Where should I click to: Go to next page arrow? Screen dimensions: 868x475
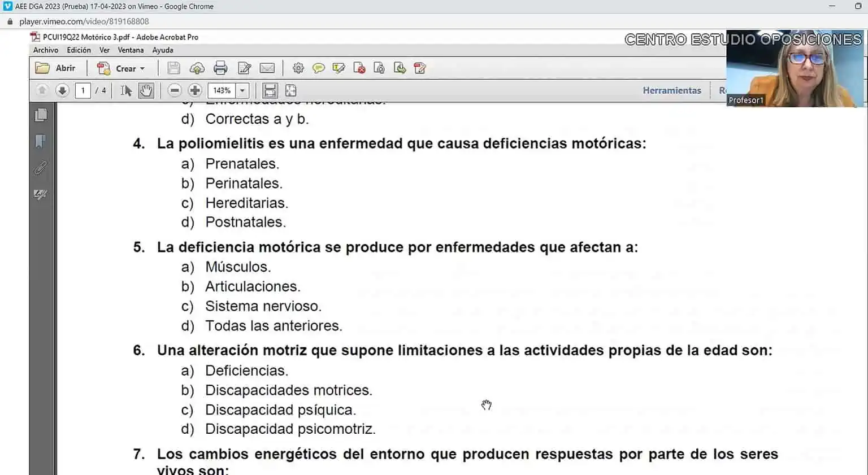coord(62,90)
